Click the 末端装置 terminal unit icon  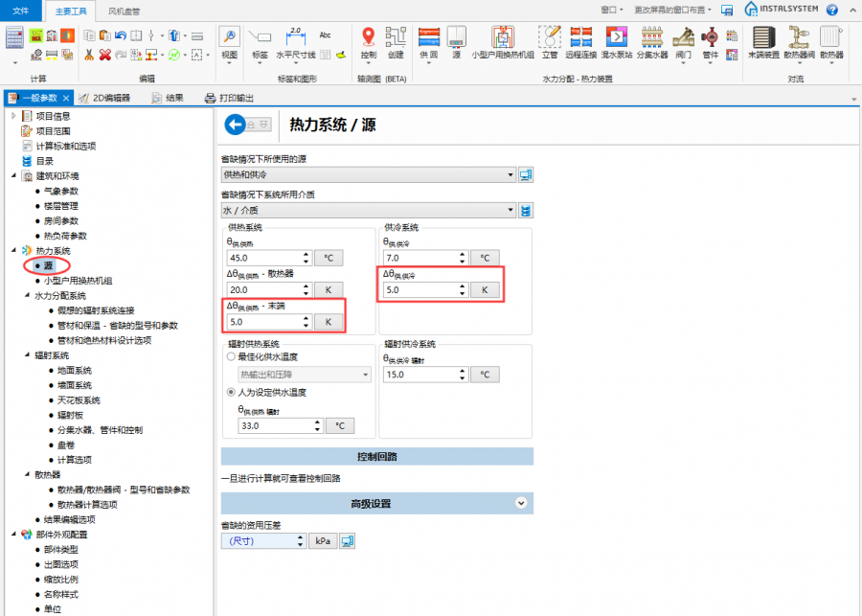click(762, 37)
